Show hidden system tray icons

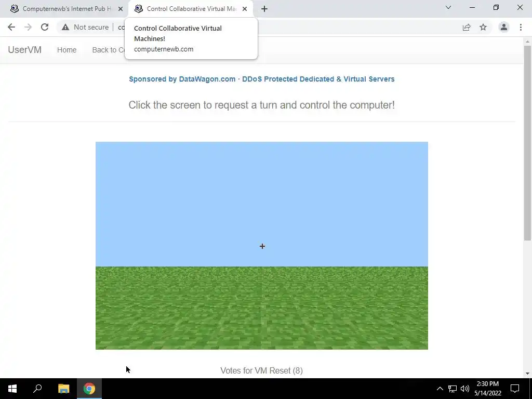(440, 389)
